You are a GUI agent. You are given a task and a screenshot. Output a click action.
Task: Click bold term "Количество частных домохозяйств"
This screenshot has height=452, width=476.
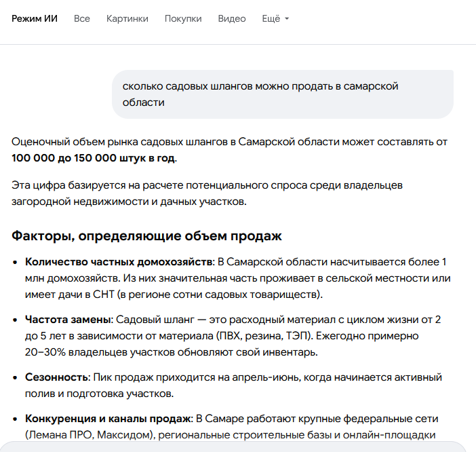tap(119, 261)
